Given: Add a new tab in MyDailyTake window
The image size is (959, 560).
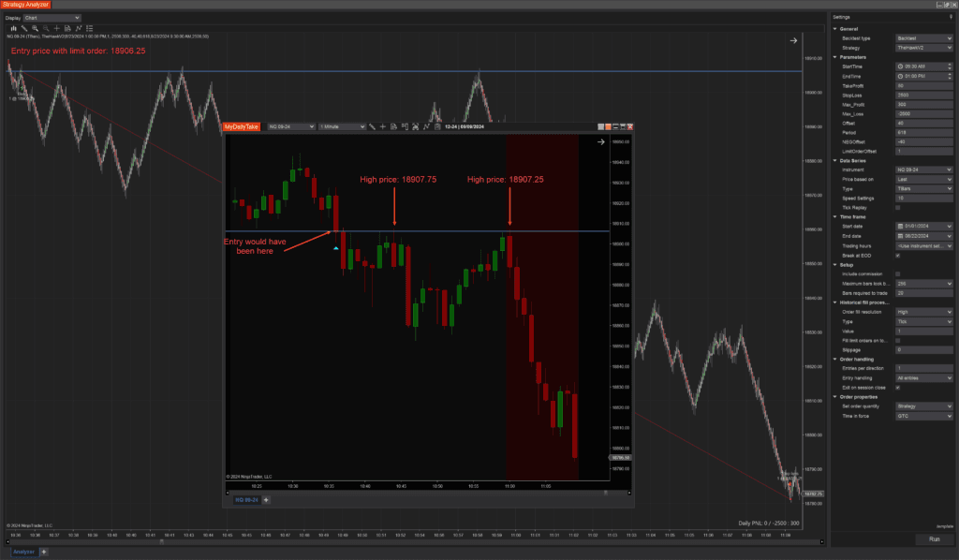Looking at the screenshot, I should click(x=266, y=500).
